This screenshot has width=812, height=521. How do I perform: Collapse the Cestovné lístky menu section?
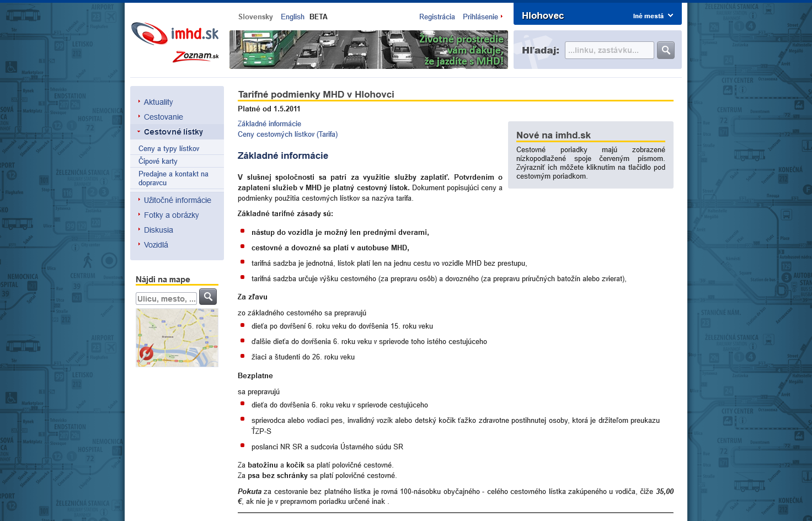173,132
